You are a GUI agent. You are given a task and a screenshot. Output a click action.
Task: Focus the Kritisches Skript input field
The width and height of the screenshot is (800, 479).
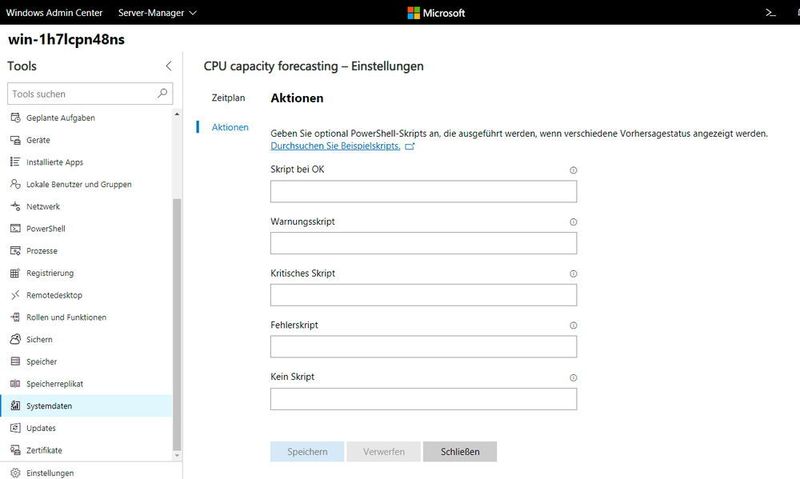[x=423, y=295]
